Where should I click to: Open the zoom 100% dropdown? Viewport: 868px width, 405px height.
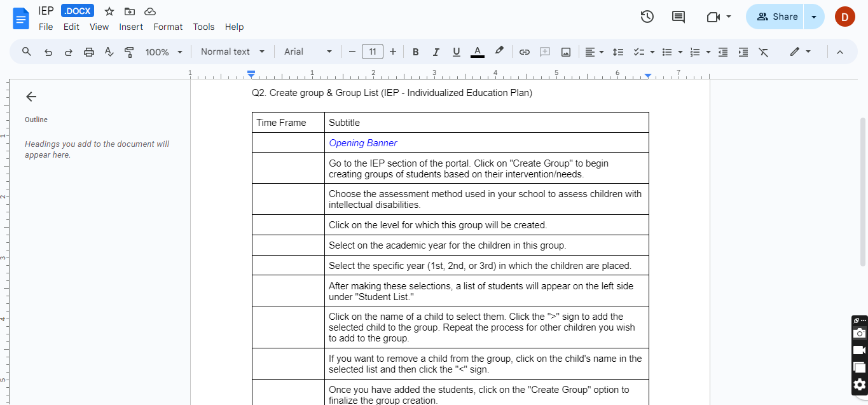click(163, 52)
